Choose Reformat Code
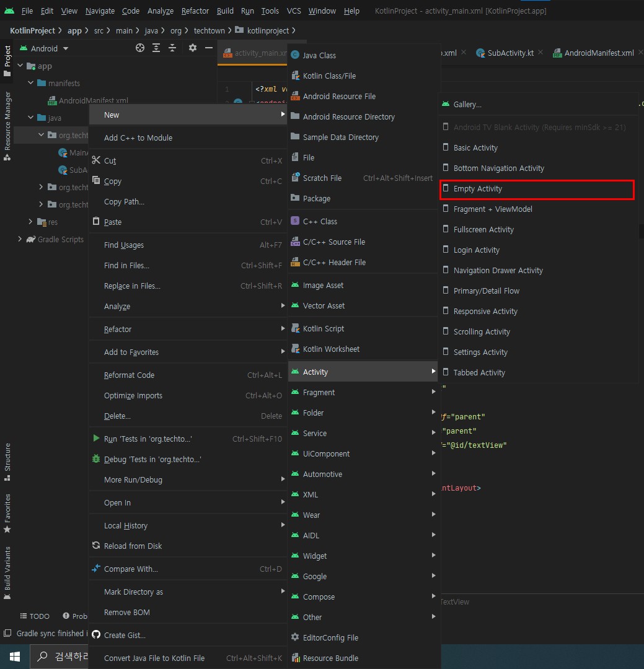The width and height of the screenshot is (644, 669). (188, 375)
